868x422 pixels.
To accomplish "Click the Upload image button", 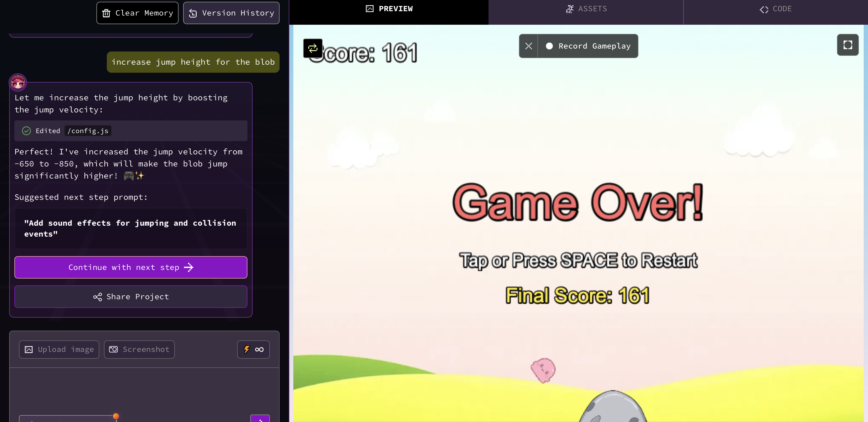I will [59, 350].
